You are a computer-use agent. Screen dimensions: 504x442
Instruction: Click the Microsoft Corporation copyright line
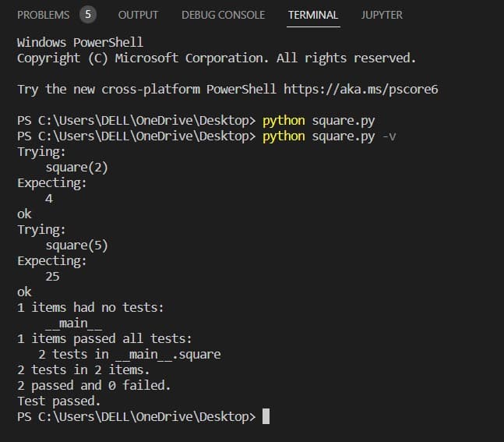217,58
